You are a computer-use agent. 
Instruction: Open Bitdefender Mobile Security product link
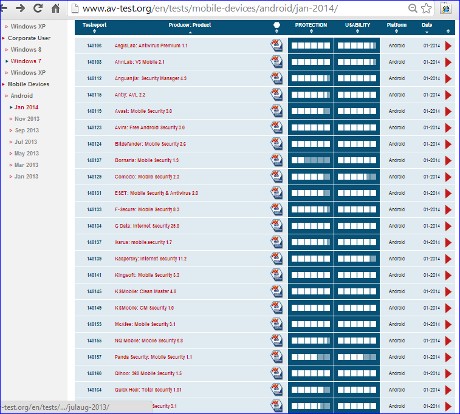click(150, 144)
